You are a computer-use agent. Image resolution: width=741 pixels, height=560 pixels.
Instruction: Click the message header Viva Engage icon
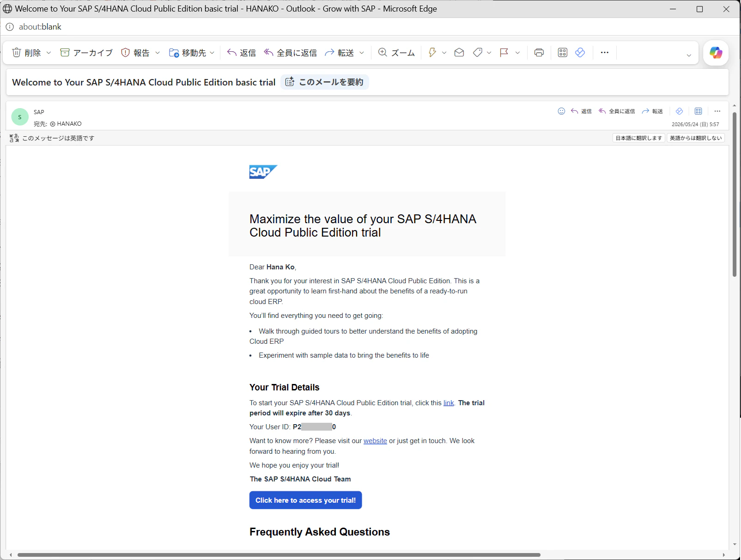(679, 111)
